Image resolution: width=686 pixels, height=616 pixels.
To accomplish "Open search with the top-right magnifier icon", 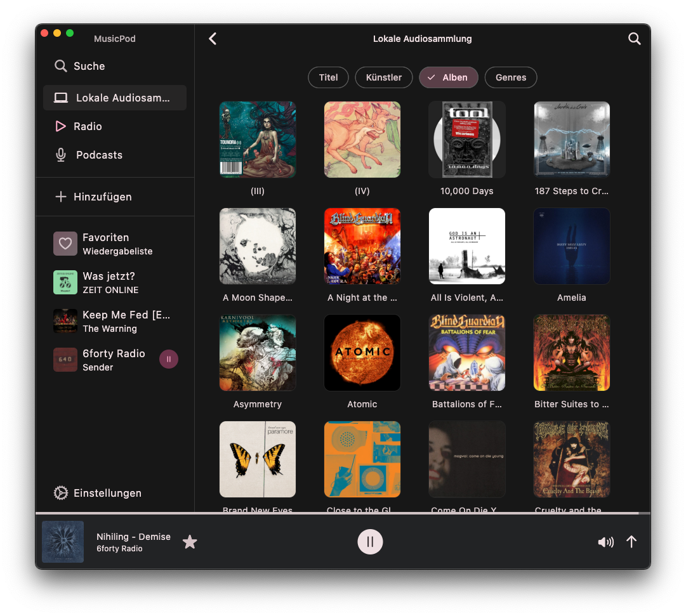I will (635, 39).
